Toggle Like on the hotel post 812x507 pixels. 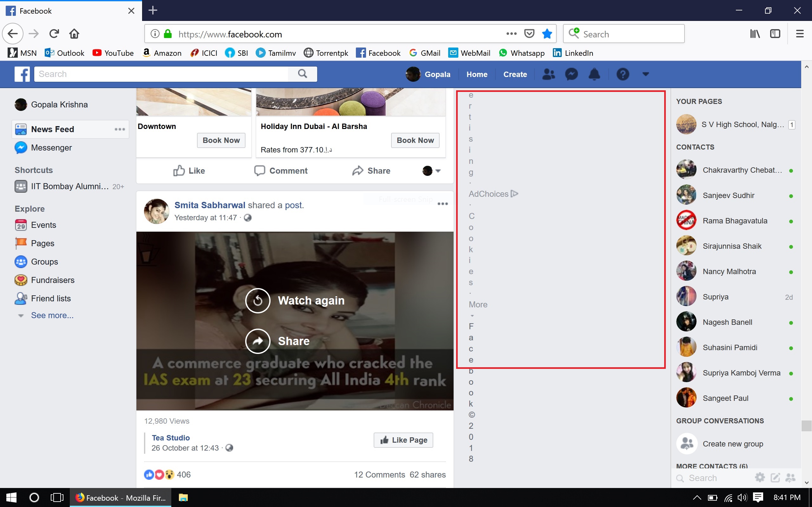pyautogui.click(x=189, y=171)
